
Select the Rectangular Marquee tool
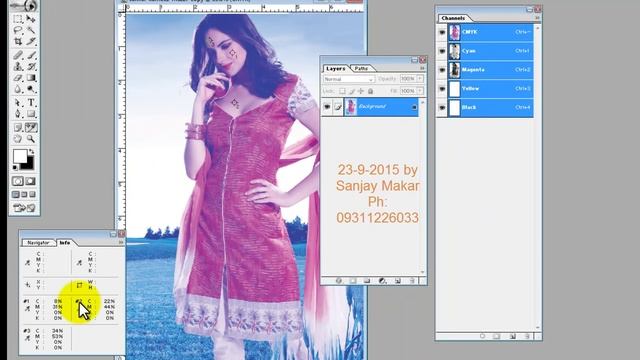click(x=18, y=19)
